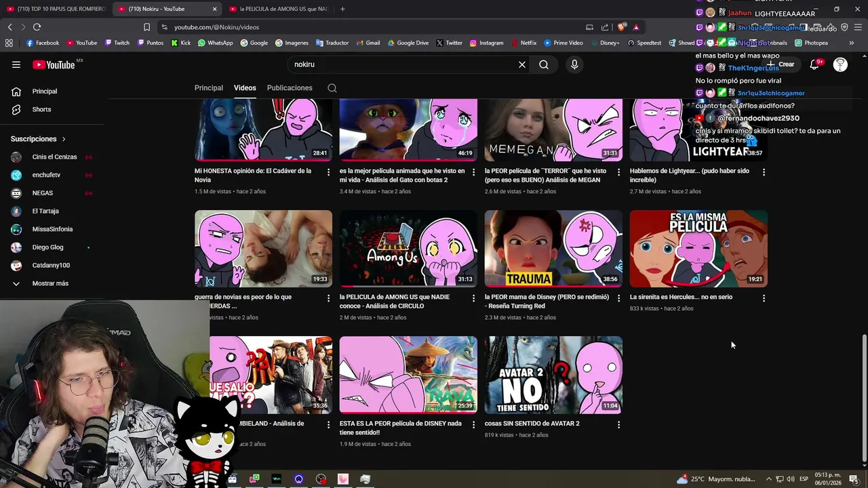Screen dimensions: 868x488
Task: Reload the page with browser refresh icon
Action: [x=37, y=27]
